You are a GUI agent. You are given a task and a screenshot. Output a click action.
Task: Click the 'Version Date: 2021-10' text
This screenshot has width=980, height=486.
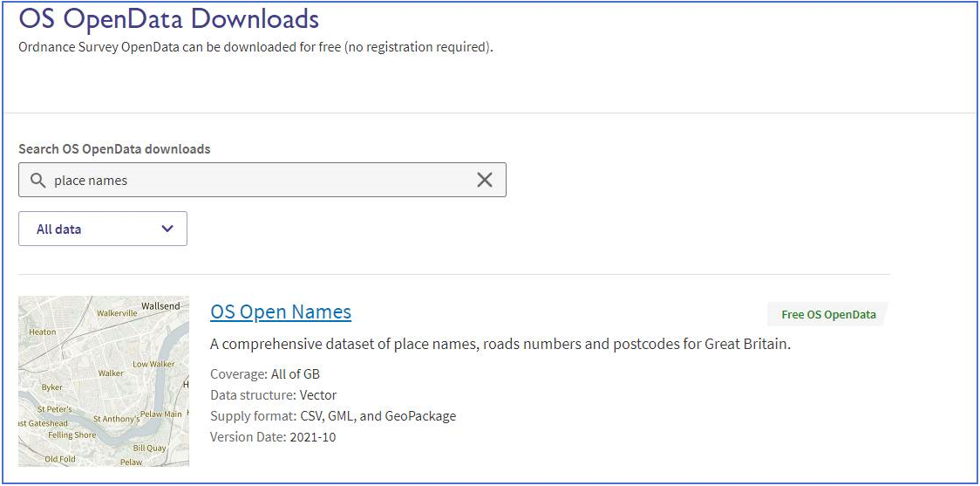click(x=273, y=436)
